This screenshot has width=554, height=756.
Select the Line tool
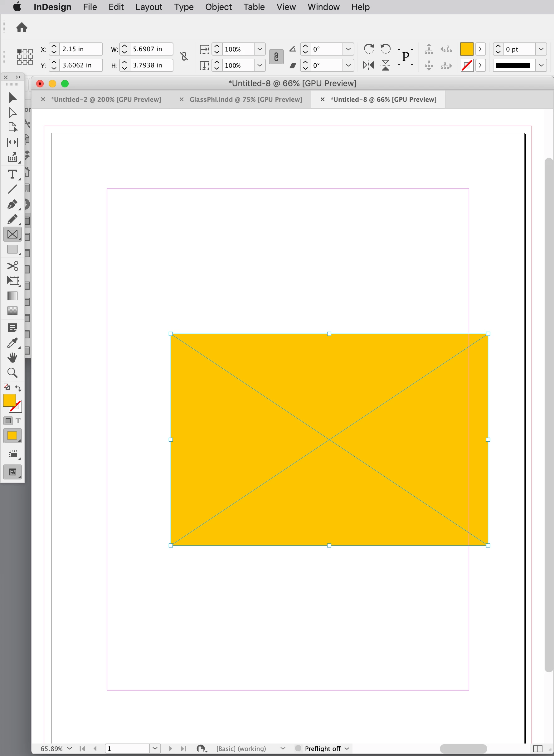click(12, 189)
